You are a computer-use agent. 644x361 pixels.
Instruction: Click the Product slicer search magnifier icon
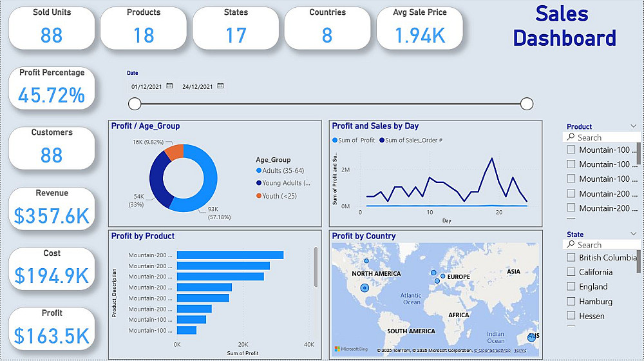tap(571, 137)
